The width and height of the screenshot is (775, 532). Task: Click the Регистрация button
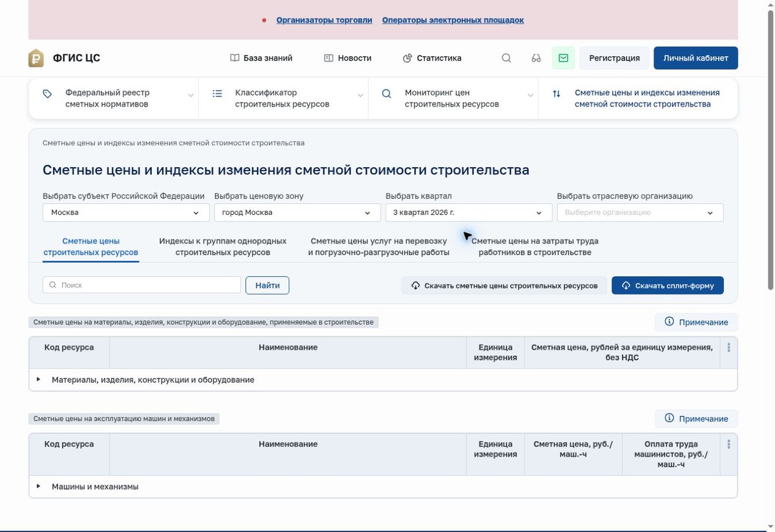(x=614, y=58)
